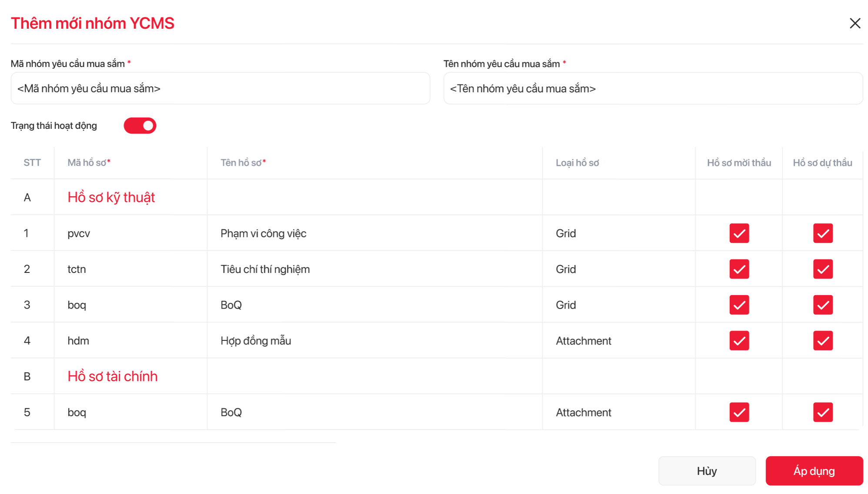The height and width of the screenshot is (494, 868).
Task: Uncheck Hồ sơ mời thầu for row 3 BoQ
Action: click(x=739, y=305)
